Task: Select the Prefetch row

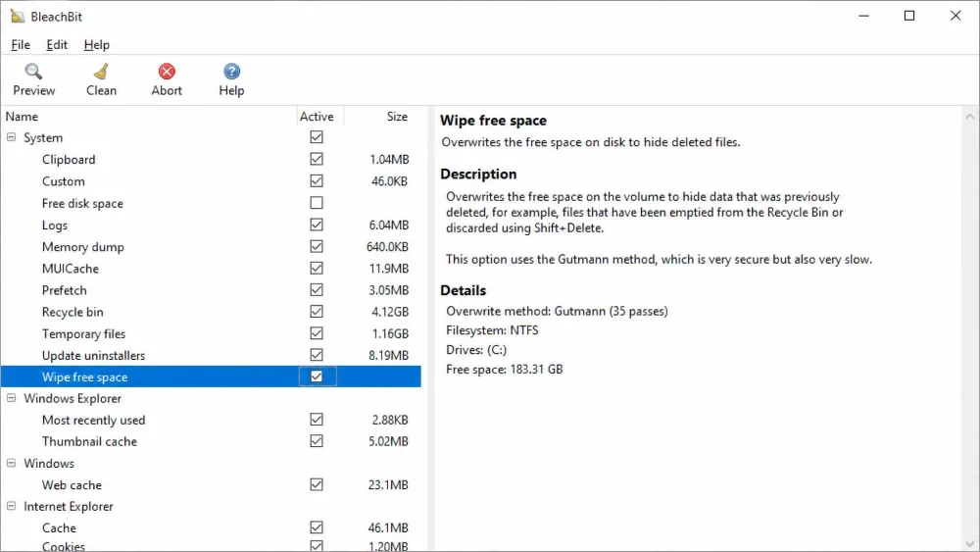Action: click(x=211, y=290)
